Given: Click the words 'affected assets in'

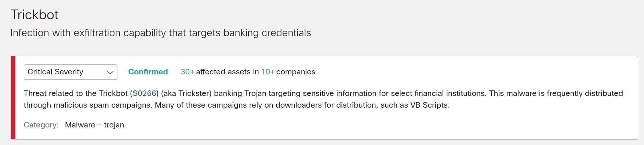Looking at the screenshot, I should click(x=228, y=72).
